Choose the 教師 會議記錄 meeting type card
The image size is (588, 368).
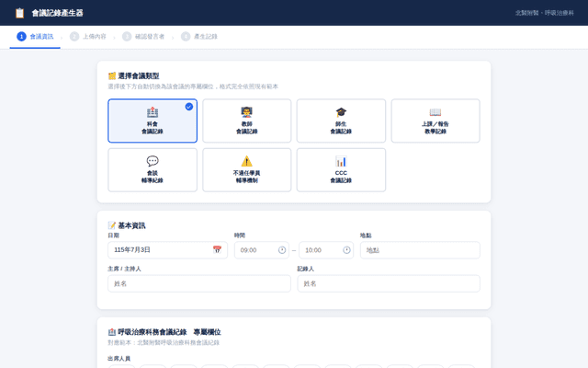247,121
